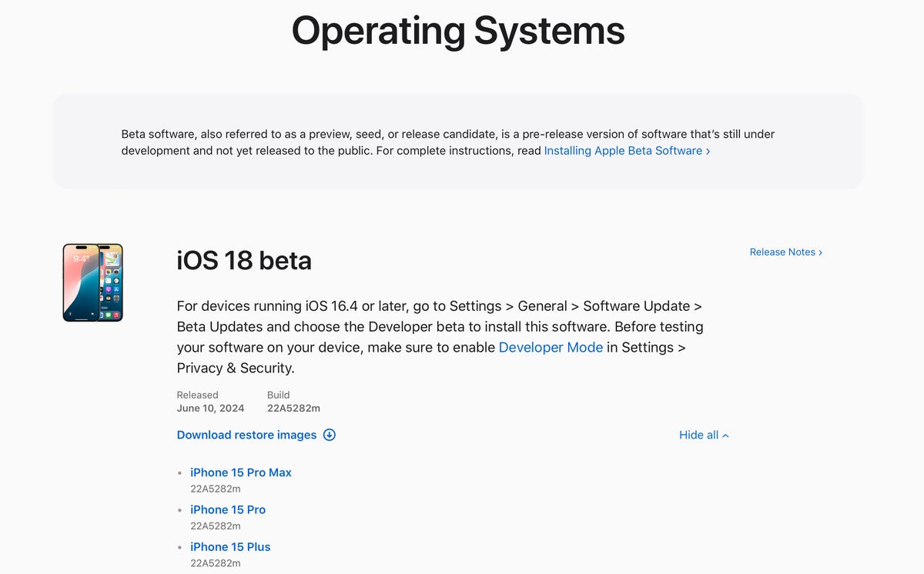Open the Developer Mode link
Image resolution: width=924 pixels, height=574 pixels.
tap(551, 347)
